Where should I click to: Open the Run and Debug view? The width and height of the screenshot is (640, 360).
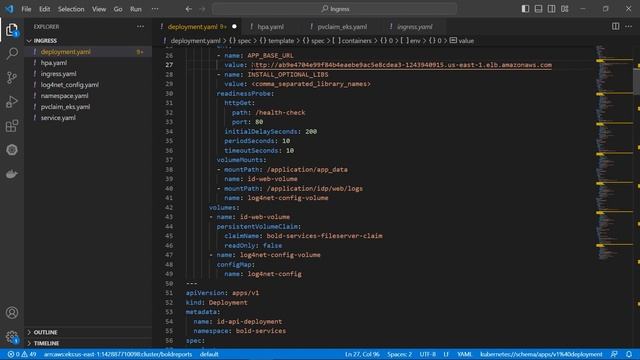click(12, 102)
